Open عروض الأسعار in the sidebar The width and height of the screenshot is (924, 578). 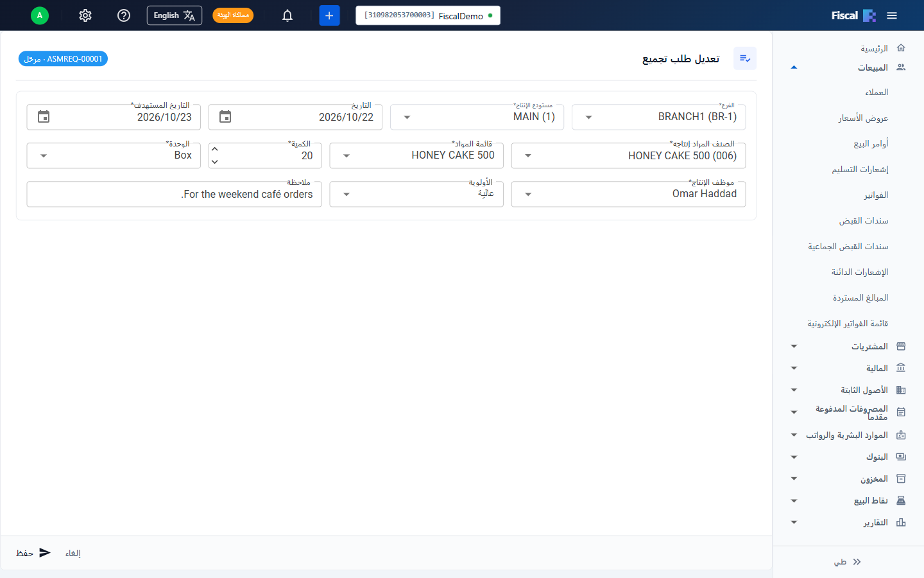tap(863, 118)
